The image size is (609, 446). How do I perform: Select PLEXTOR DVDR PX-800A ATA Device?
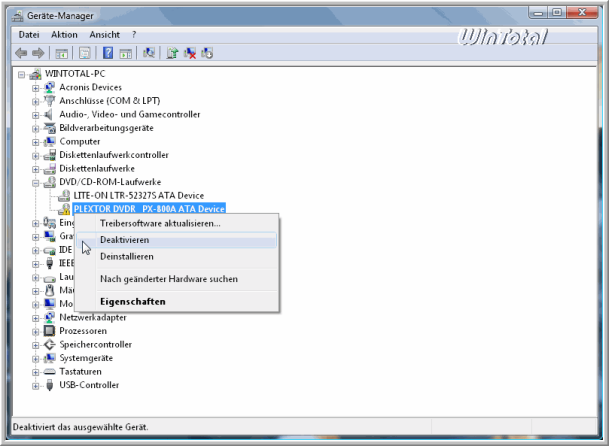[x=149, y=209]
